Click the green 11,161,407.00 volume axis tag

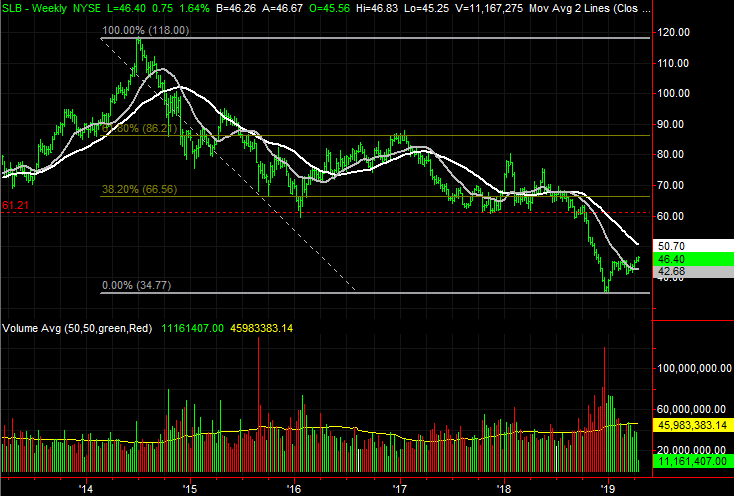click(x=693, y=461)
